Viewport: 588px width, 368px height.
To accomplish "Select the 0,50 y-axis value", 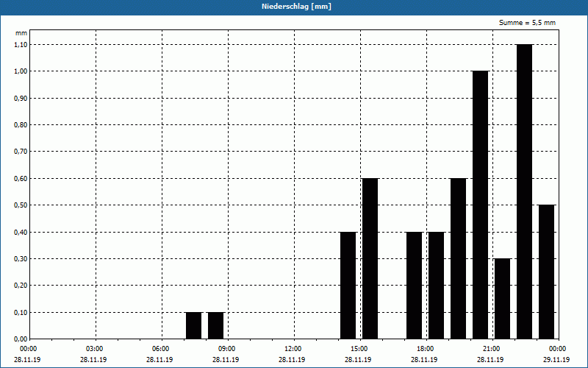I will (x=21, y=205).
